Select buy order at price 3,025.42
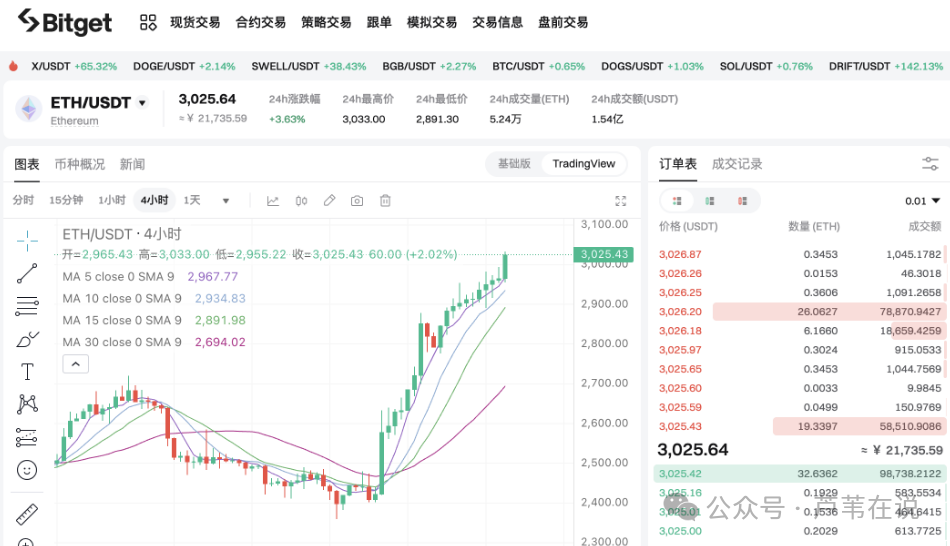 pyautogui.click(x=800, y=474)
